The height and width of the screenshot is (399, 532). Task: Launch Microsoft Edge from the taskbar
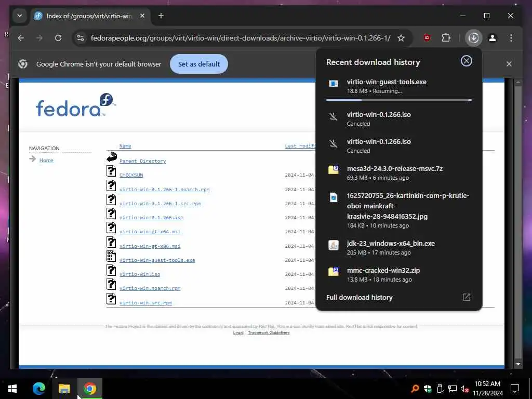tap(39, 389)
